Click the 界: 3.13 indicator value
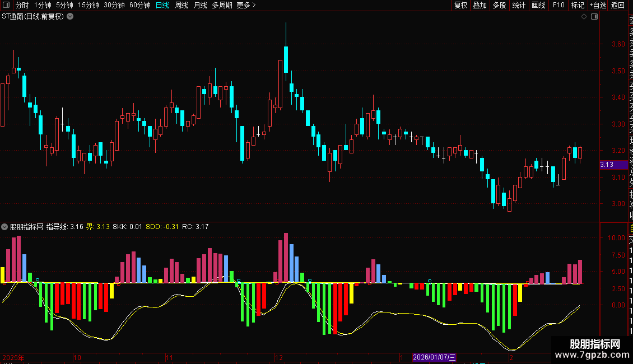 tap(97, 227)
